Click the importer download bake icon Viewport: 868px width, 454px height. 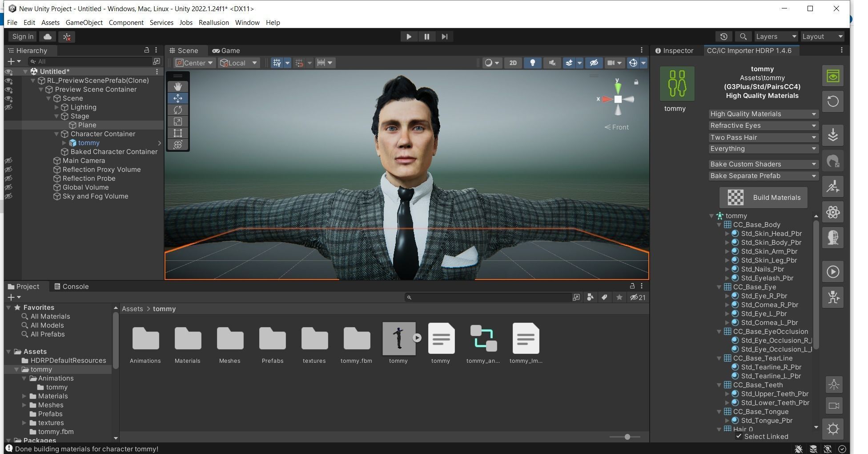coord(833,135)
